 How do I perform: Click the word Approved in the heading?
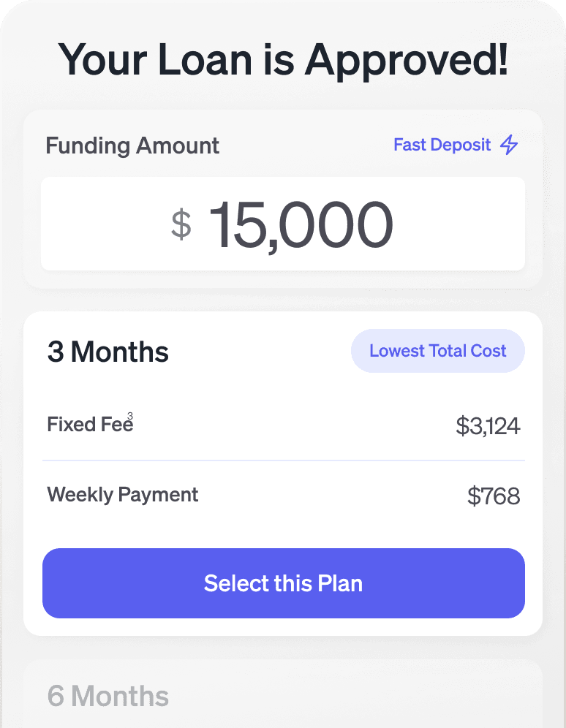click(x=407, y=59)
